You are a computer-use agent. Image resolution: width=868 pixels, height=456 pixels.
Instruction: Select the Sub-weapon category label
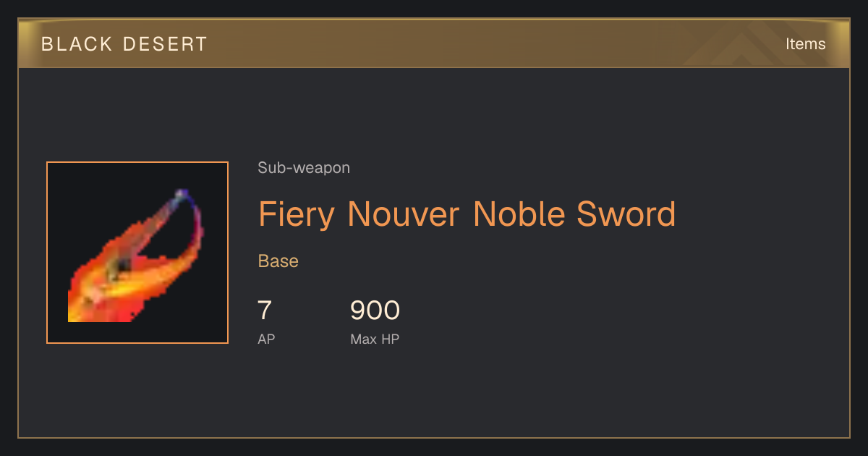pyautogui.click(x=304, y=168)
